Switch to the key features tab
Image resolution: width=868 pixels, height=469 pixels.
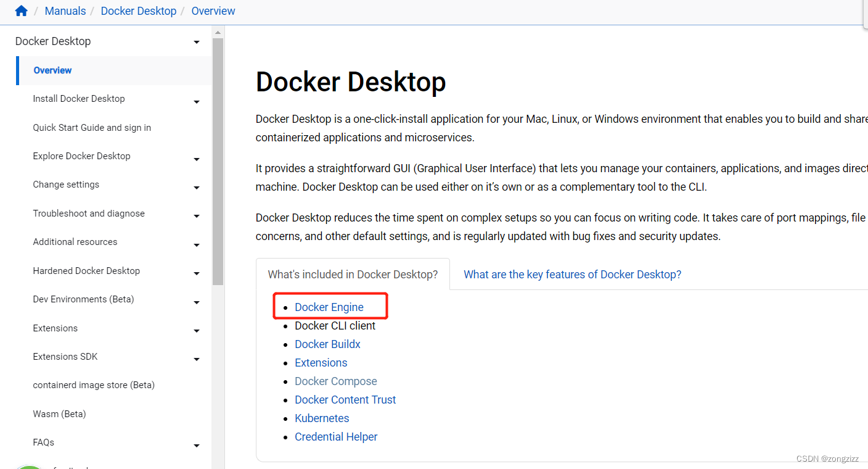point(572,274)
